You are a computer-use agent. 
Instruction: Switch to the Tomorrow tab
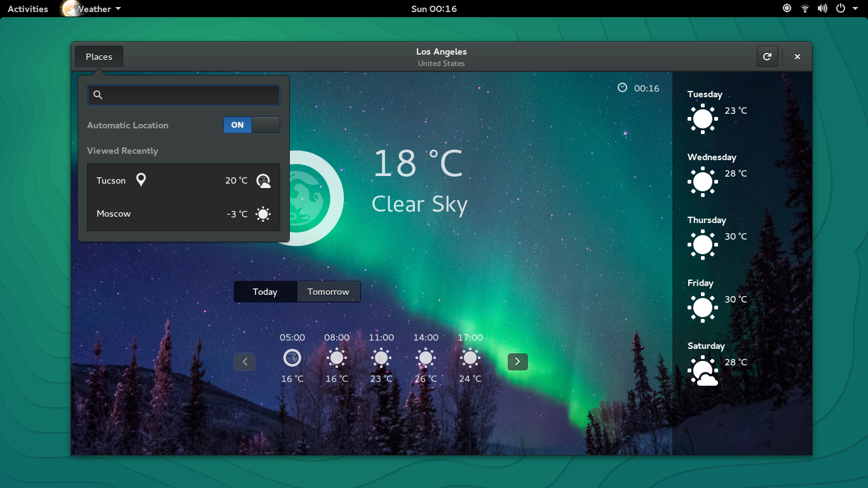tap(329, 292)
